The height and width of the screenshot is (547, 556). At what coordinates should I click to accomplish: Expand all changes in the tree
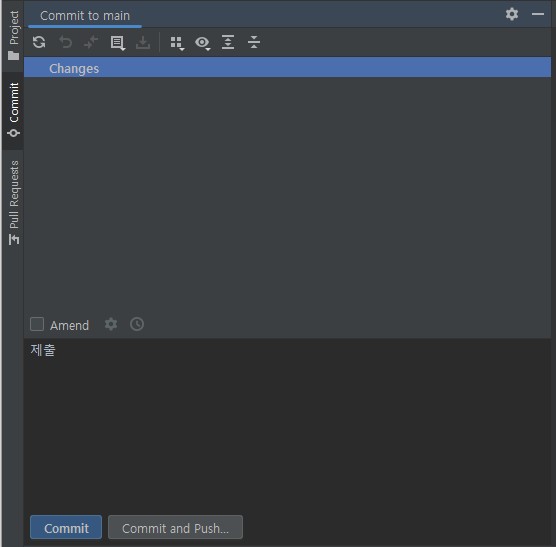tap(228, 42)
